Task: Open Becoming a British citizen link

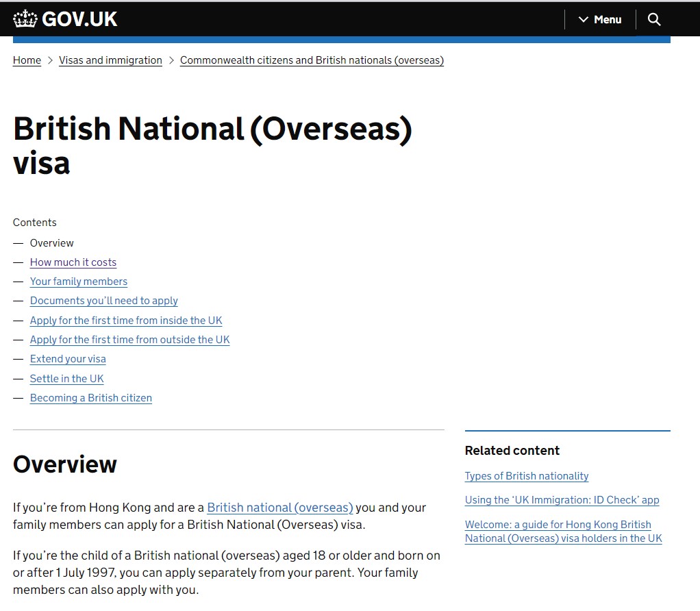Action: click(91, 398)
